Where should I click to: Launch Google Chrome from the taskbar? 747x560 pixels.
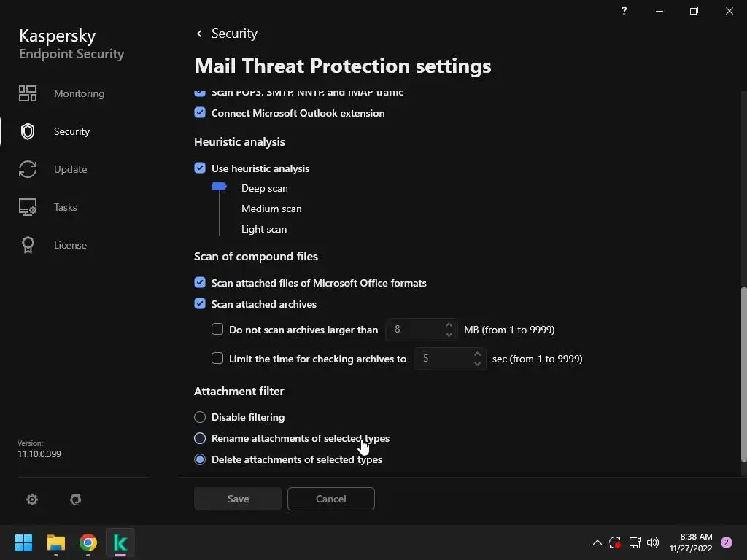[x=88, y=542]
